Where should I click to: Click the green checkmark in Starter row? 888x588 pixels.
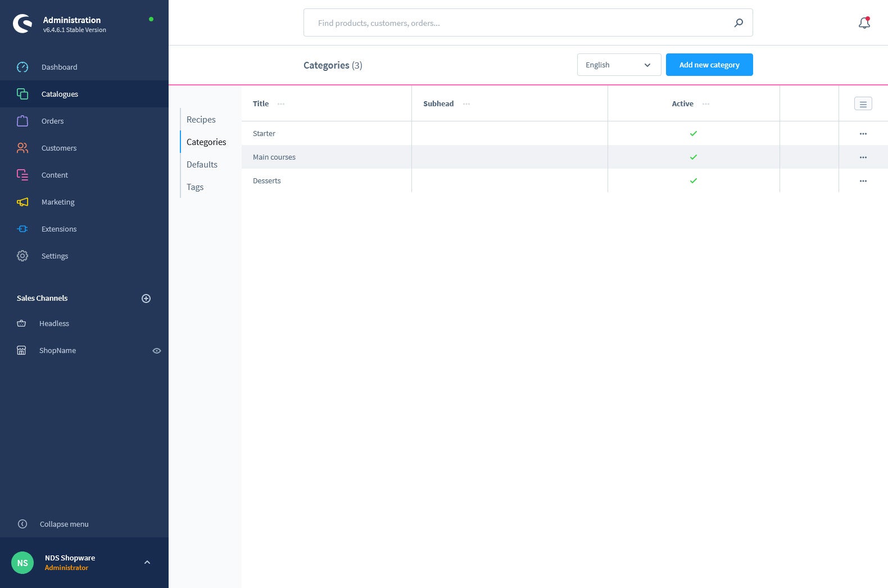point(694,133)
